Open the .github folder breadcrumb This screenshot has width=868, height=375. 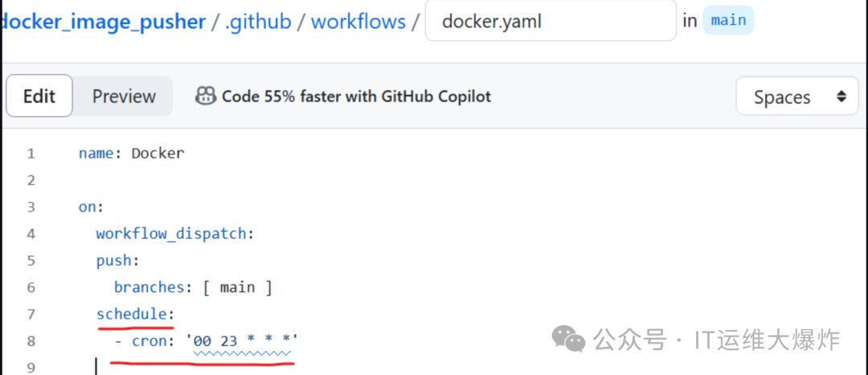pos(258,22)
